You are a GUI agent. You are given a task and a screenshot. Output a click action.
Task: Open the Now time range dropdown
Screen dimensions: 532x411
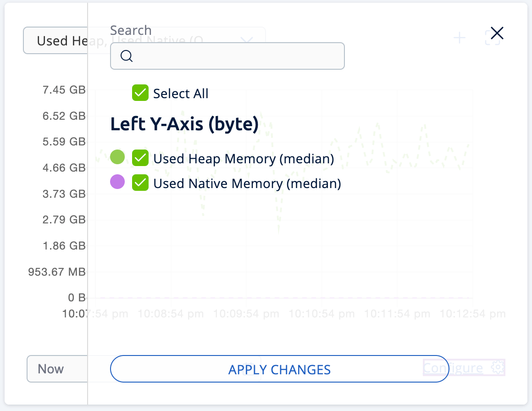[x=56, y=369]
